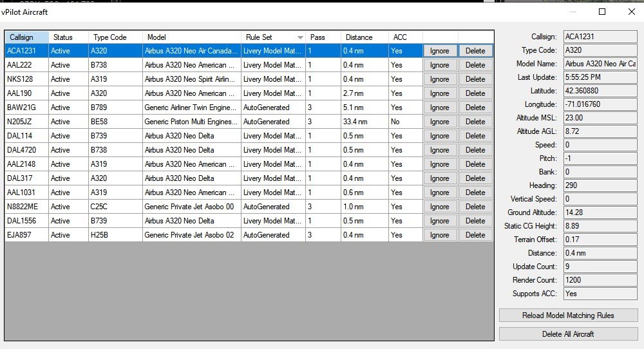Delete aircraft DAL4720
Image resolution: width=644 pixels, height=349 pixels.
click(x=475, y=150)
